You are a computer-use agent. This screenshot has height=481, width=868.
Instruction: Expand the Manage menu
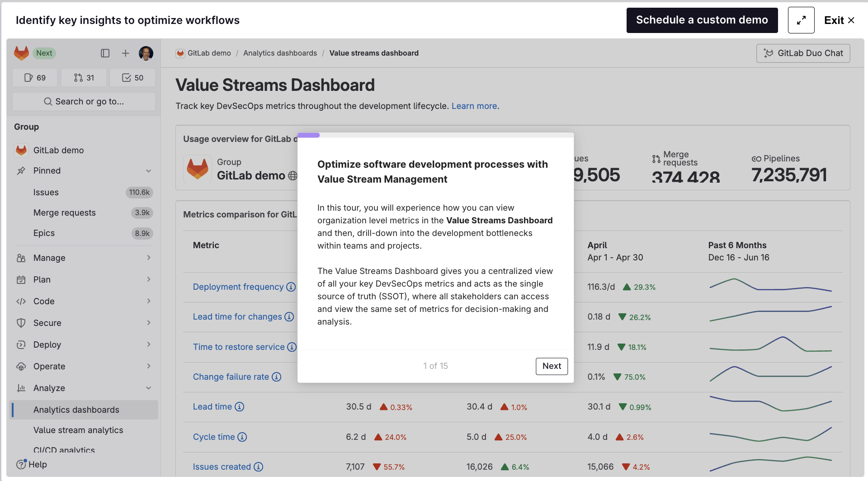click(84, 258)
